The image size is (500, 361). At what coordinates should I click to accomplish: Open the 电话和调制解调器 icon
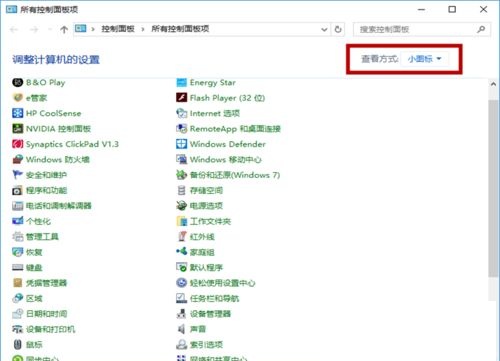[17, 206]
